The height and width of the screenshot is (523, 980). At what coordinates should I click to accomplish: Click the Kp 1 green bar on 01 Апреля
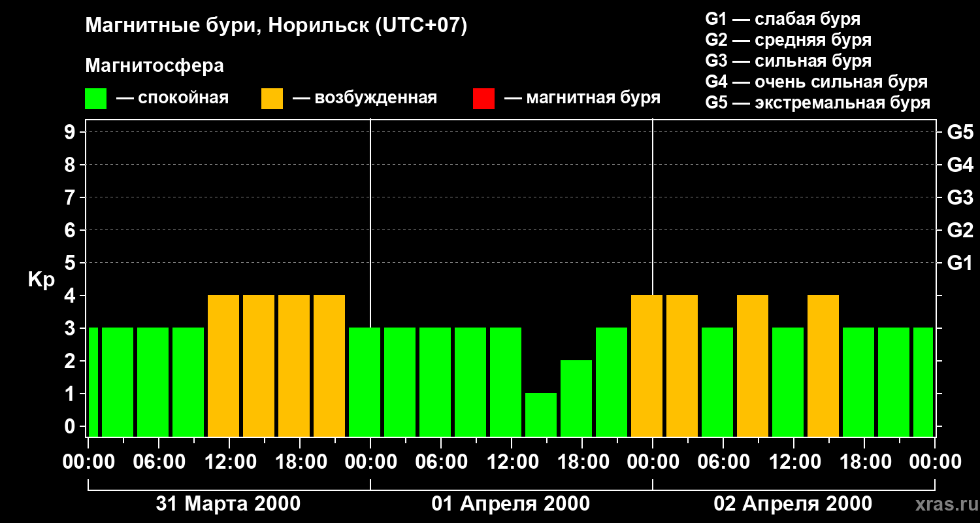click(x=541, y=414)
